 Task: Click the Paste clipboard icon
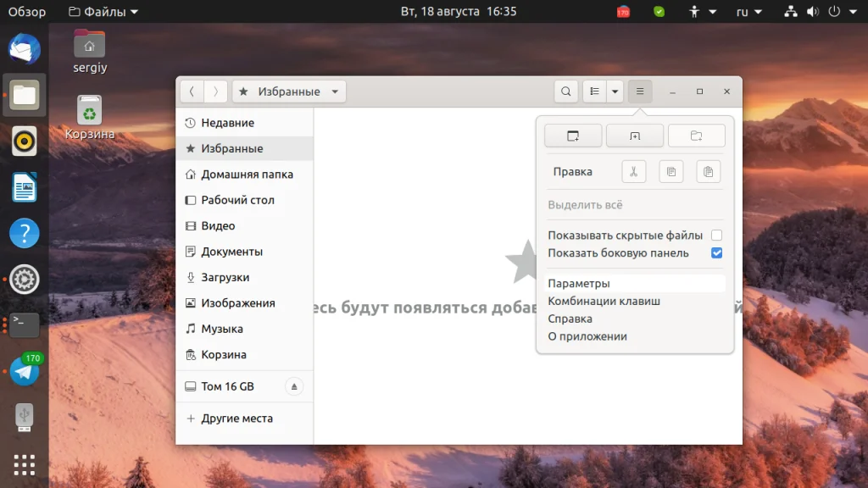708,171
